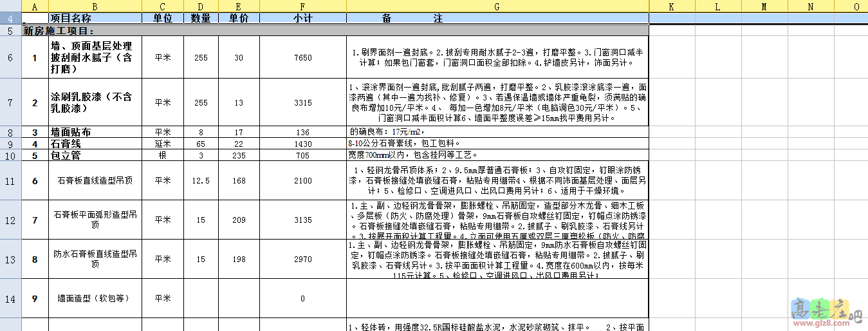Click the 涂刷乳胶漆 remarks cell
The height and width of the screenshot is (331, 868).
pos(497,102)
